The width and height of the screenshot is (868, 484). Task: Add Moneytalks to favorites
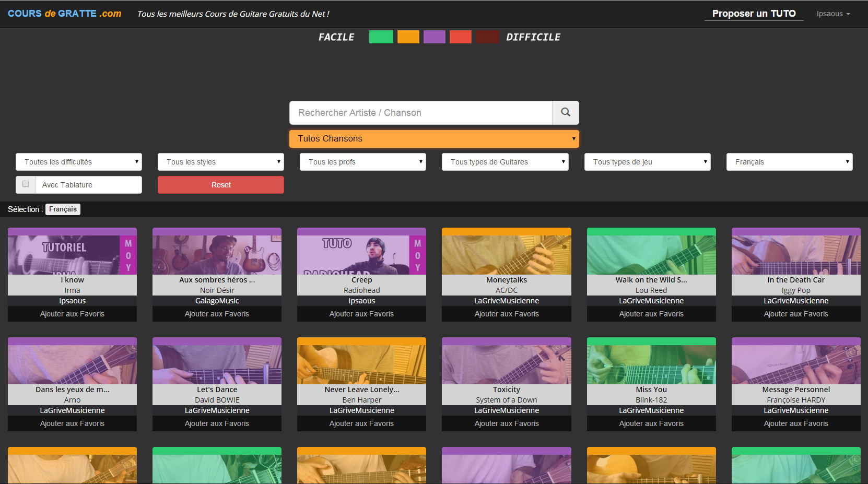tap(507, 314)
